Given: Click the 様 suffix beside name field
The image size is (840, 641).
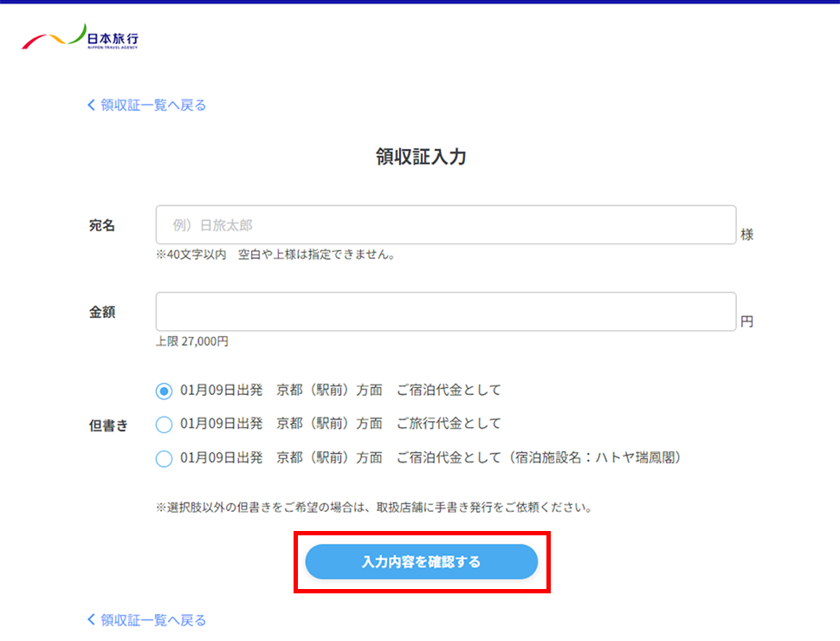Looking at the screenshot, I should pyautogui.click(x=746, y=235).
